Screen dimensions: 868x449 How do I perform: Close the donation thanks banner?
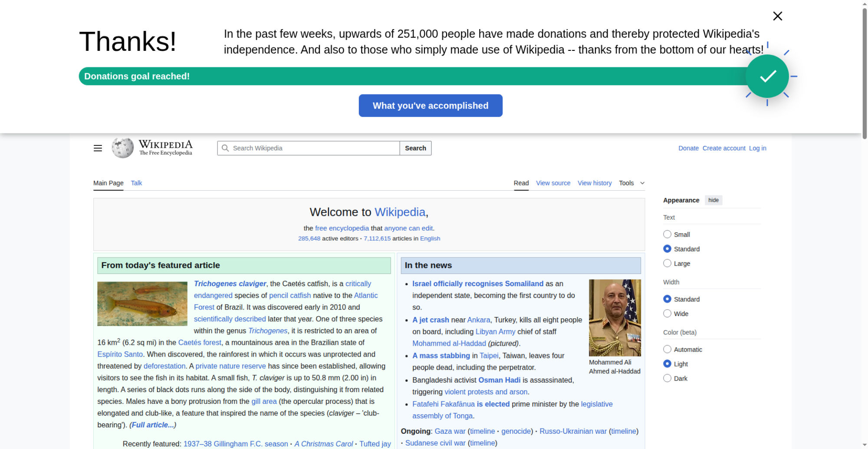[777, 16]
